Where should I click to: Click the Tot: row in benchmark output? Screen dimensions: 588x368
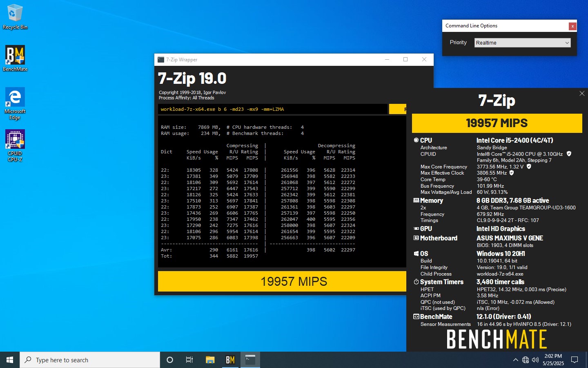[x=209, y=256]
